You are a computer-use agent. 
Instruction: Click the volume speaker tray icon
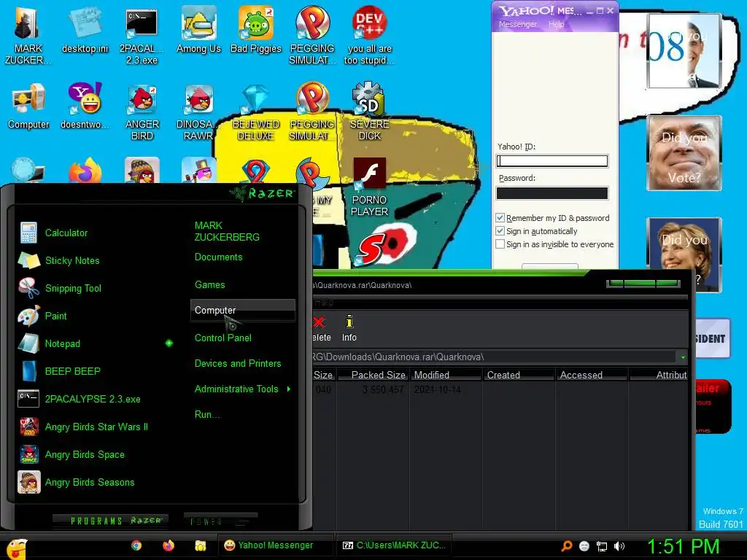pyautogui.click(x=619, y=546)
